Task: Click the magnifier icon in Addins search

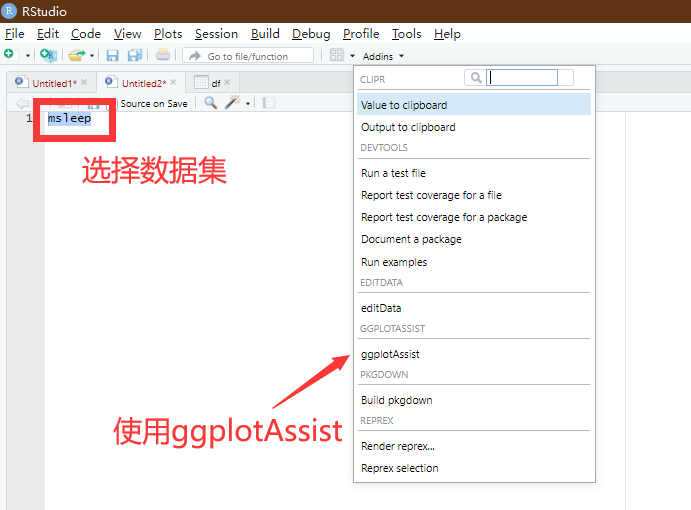Action: point(476,78)
